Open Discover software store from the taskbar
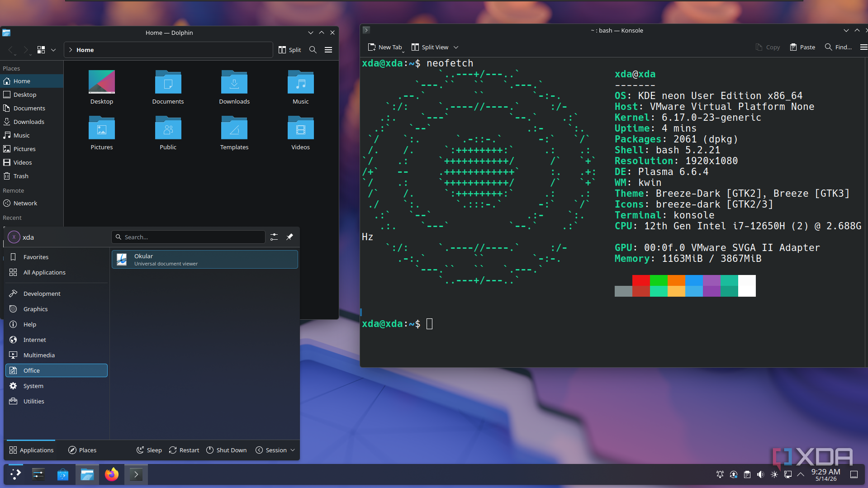 click(62, 474)
